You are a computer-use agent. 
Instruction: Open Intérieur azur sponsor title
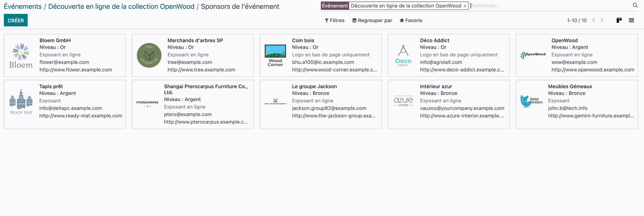point(436,86)
